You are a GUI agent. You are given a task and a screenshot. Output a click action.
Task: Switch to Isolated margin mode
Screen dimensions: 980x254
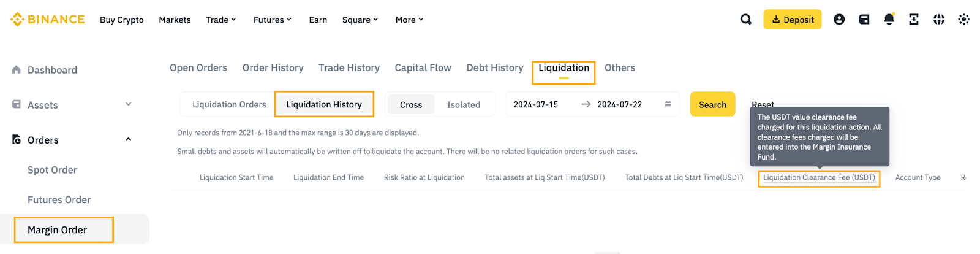coord(464,105)
